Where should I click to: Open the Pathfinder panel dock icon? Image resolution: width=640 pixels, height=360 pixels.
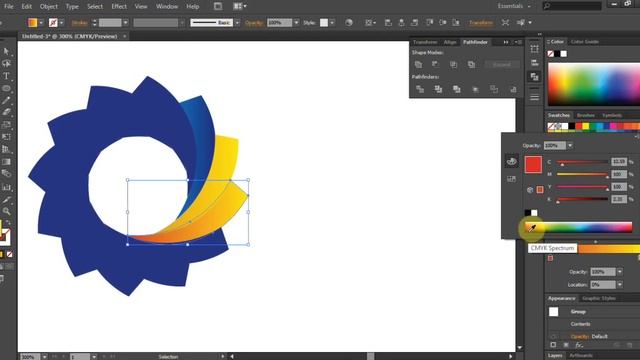pos(534,76)
